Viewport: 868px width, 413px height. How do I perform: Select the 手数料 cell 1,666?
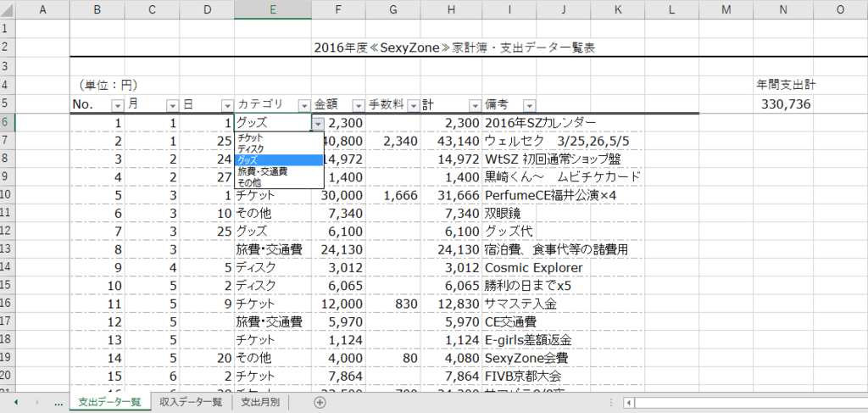[x=393, y=195]
